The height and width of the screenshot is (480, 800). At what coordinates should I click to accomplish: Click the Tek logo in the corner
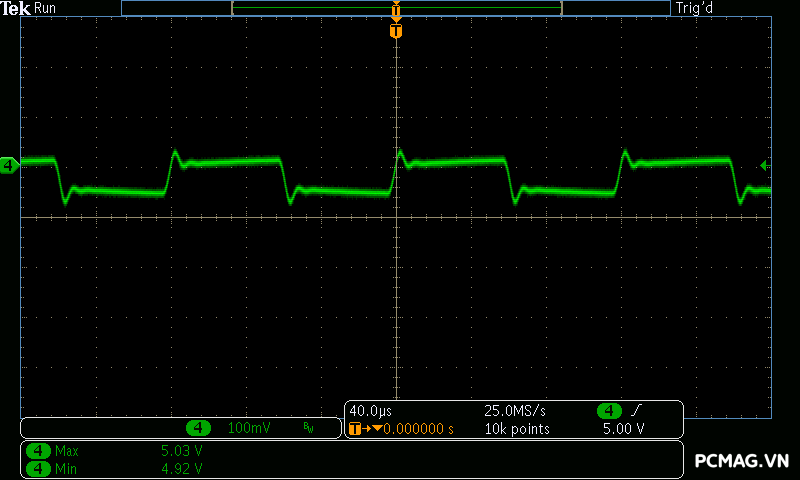[x=17, y=8]
